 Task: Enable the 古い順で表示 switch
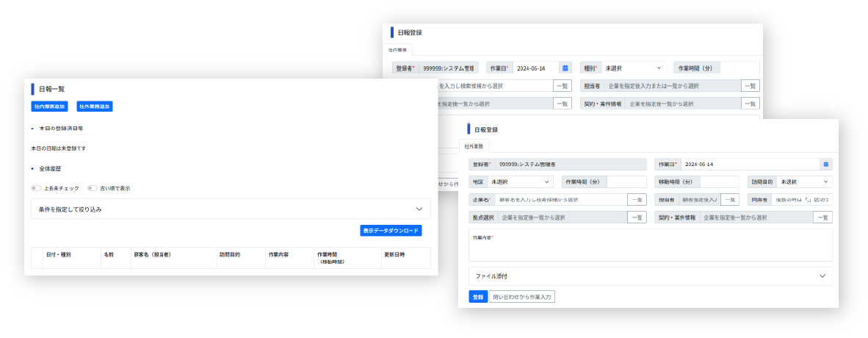tap(92, 188)
